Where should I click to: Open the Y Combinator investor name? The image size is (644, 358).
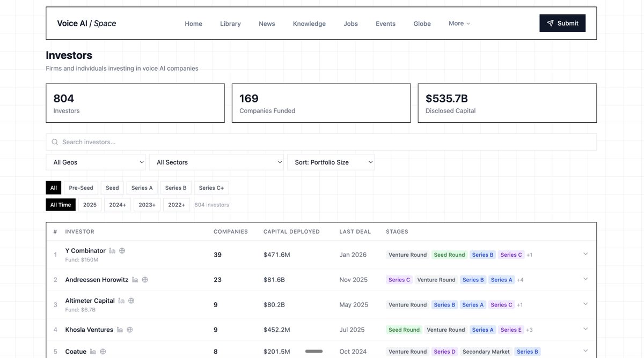coord(85,251)
